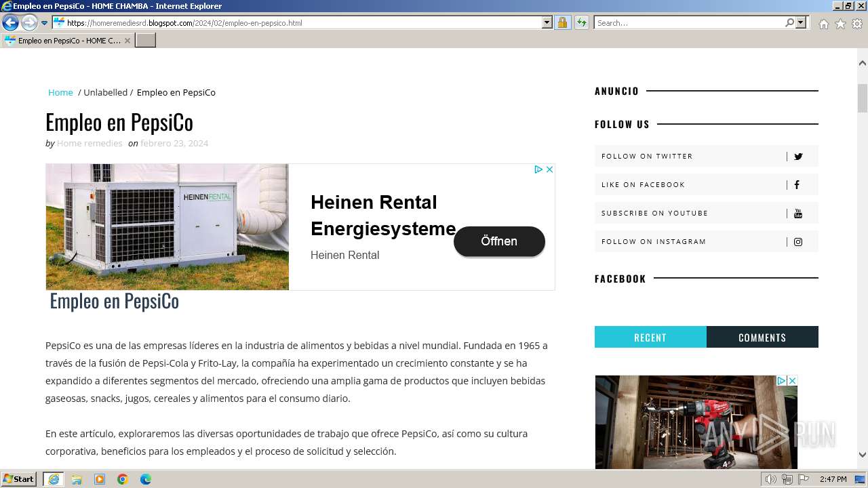The height and width of the screenshot is (488, 868).
Task: Close the power drill sidebar ad
Action: click(792, 381)
